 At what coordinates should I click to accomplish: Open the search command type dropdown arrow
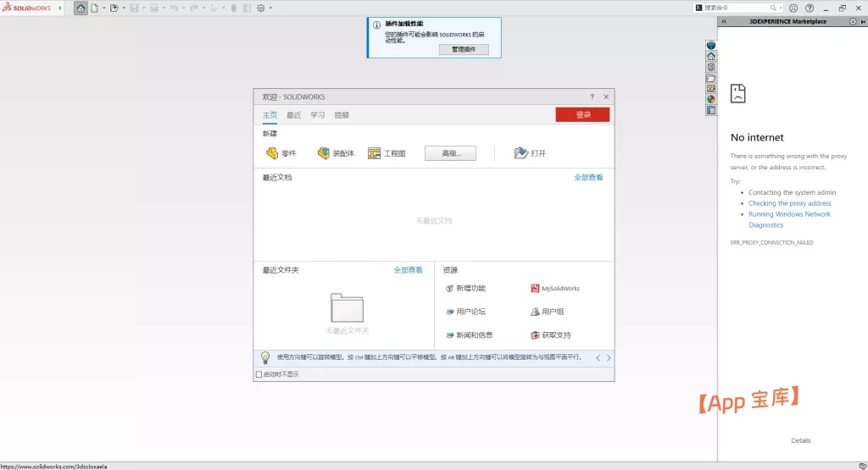tap(780, 8)
